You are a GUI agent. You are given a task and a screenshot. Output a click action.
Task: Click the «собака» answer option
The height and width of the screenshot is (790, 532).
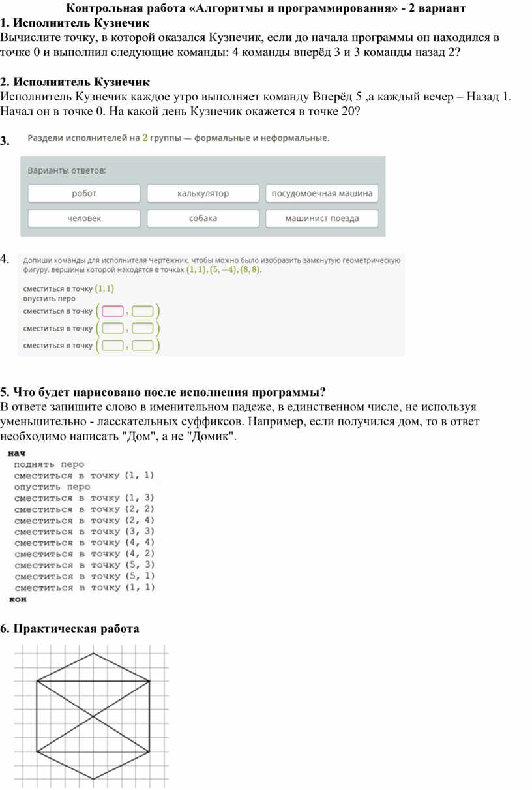click(203, 219)
